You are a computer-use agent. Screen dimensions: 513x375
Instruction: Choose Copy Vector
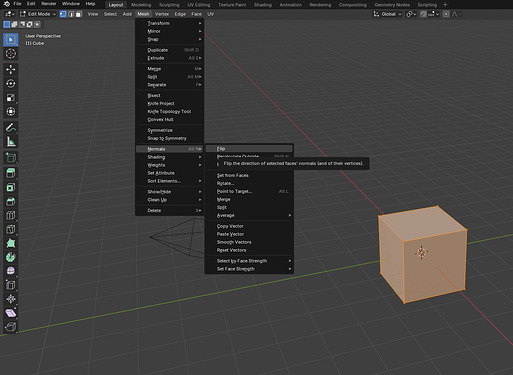click(x=249, y=226)
